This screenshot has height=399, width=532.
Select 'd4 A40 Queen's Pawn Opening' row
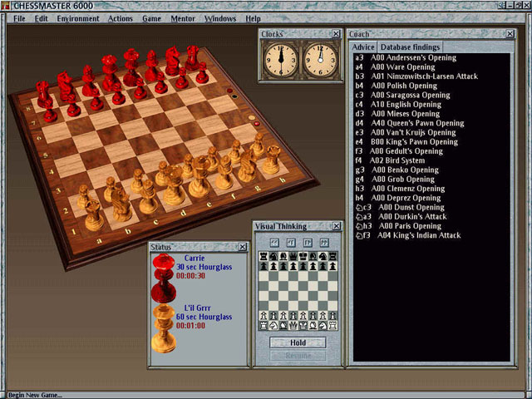pyautogui.click(x=410, y=123)
